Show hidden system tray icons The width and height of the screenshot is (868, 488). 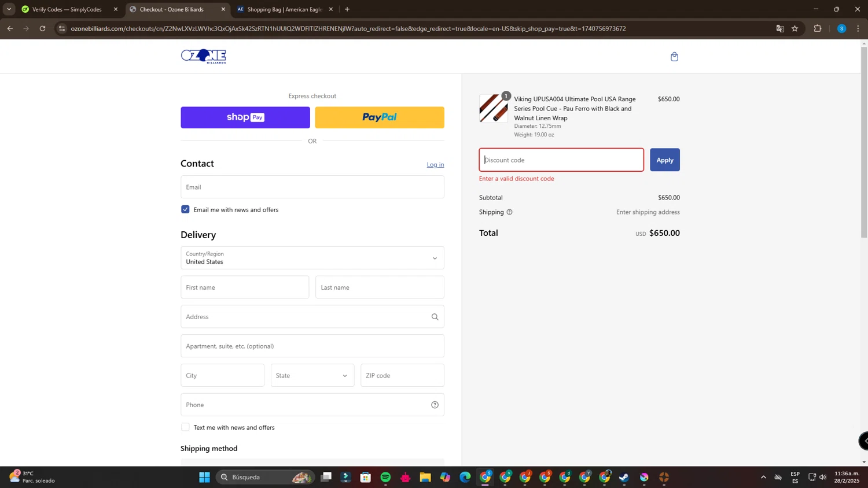[x=763, y=477]
